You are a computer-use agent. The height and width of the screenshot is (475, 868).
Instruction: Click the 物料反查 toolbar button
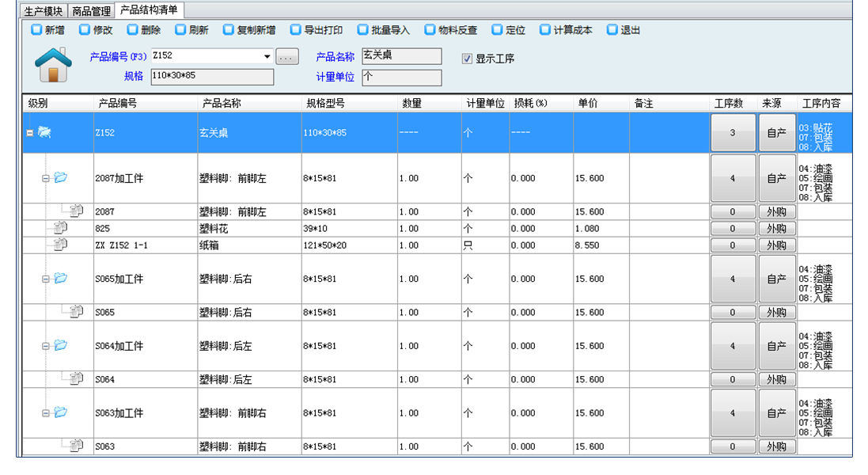[x=450, y=30]
